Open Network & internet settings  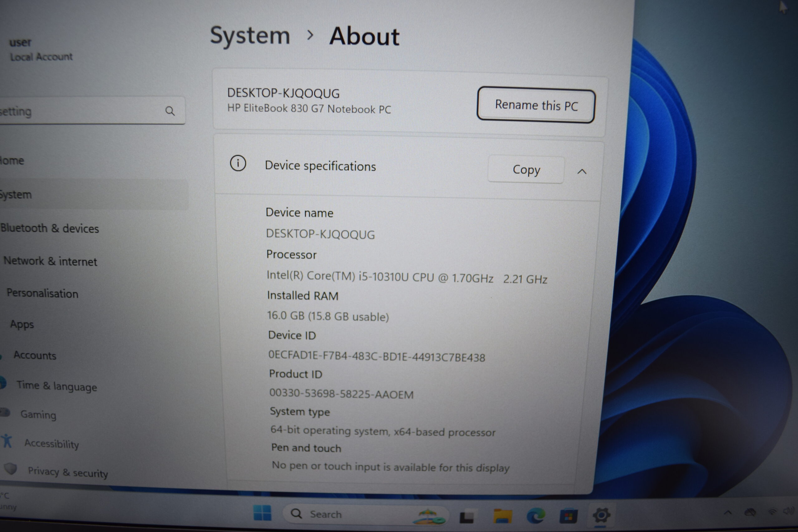[x=50, y=261]
